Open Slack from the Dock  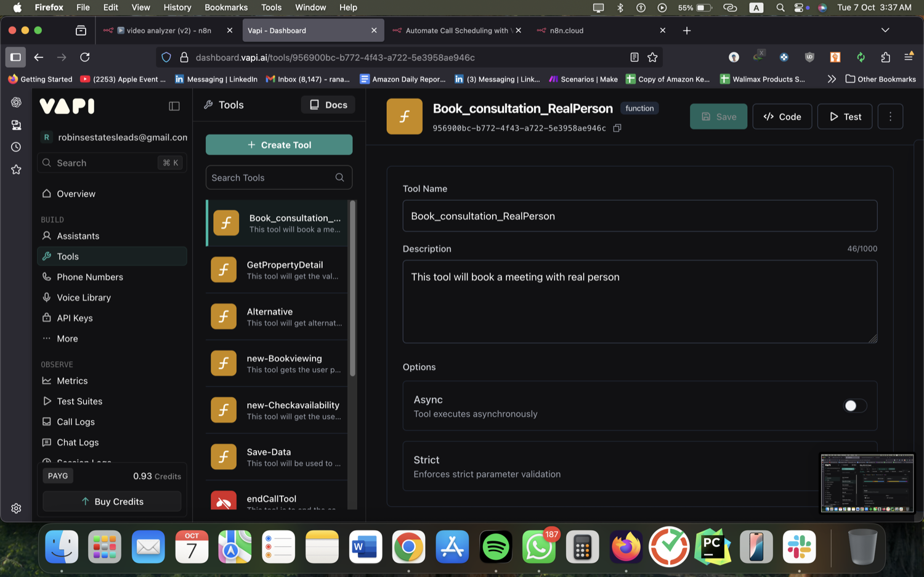point(800,547)
